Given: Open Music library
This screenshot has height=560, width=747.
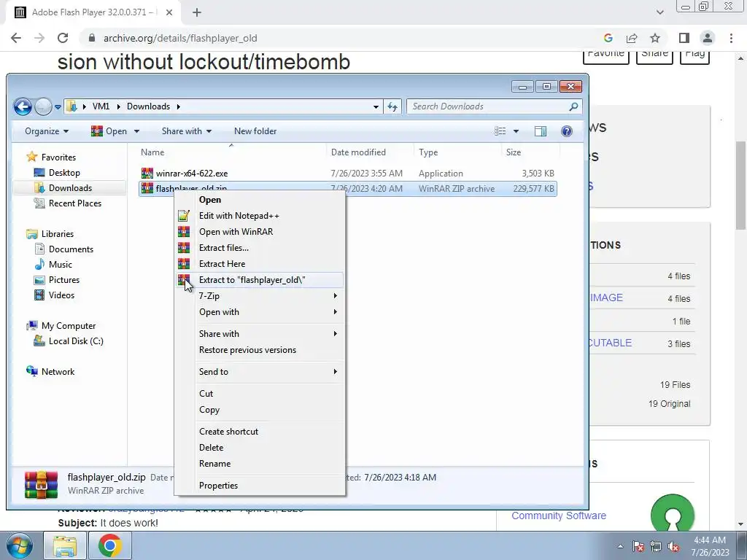Looking at the screenshot, I should (x=53, y=264).
